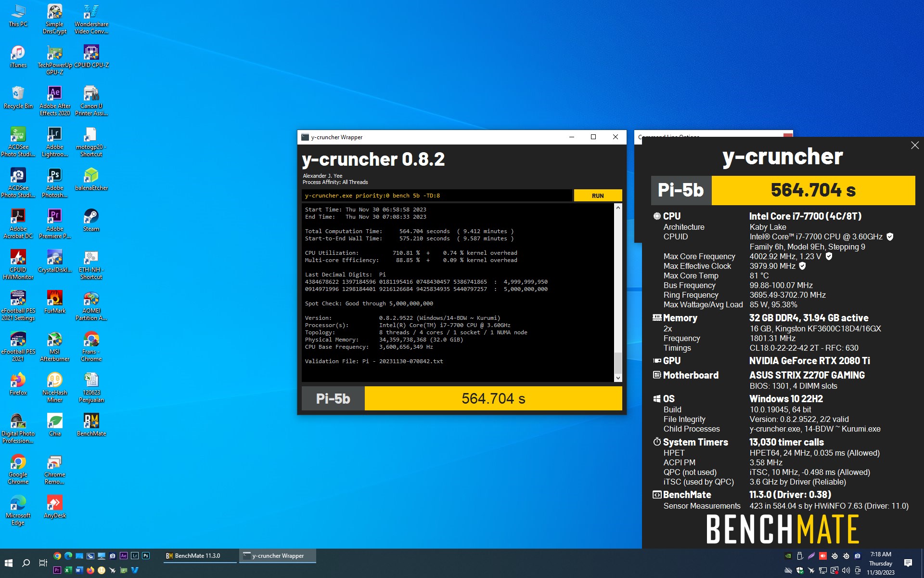Launch Excel from the taskbar
The image size is (924, 578).
click(68, 570)
